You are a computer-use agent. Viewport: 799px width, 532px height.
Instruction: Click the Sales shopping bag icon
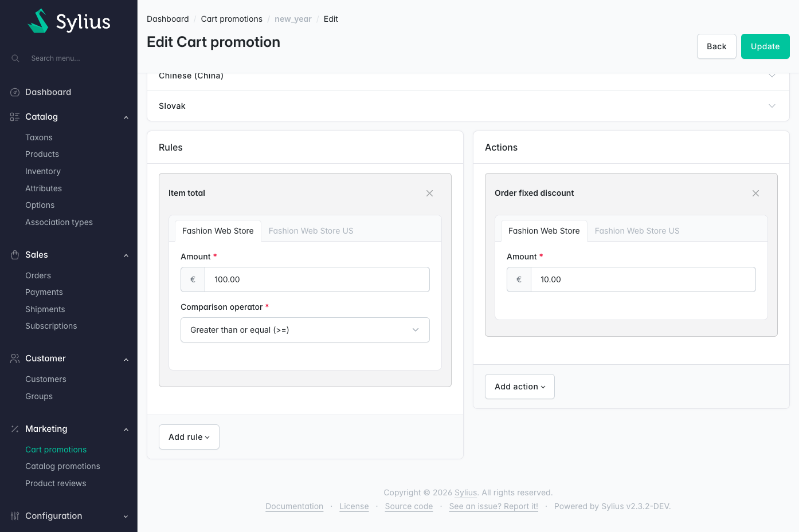[15, 255]
